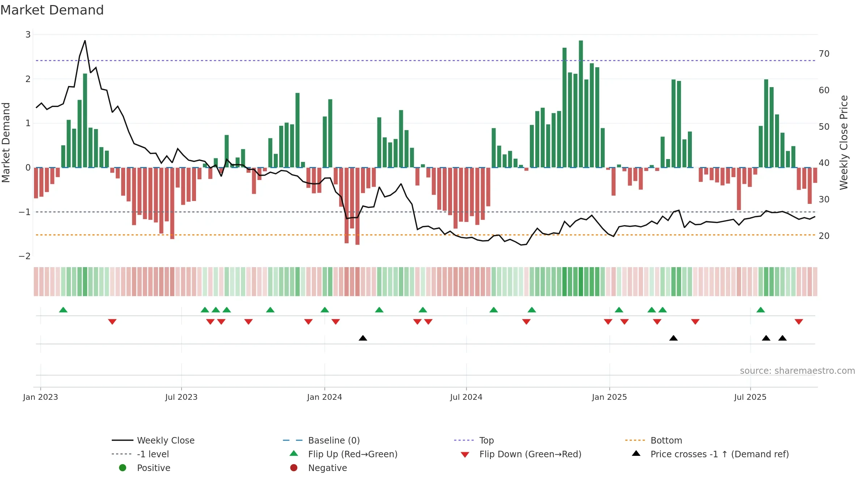Click Price crosses -1 legend text

(720, 454)
